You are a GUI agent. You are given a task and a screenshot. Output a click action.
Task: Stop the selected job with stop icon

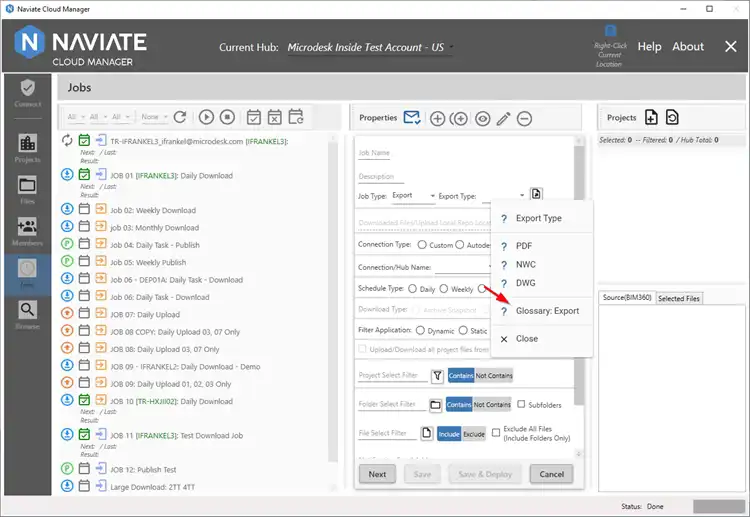[227, 117]
